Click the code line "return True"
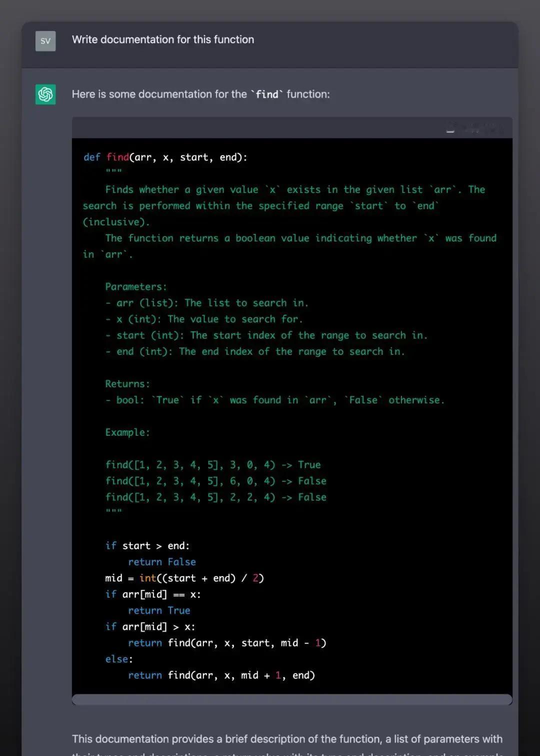Viewport: 540px width, 756px height. (x=159, y=611)
